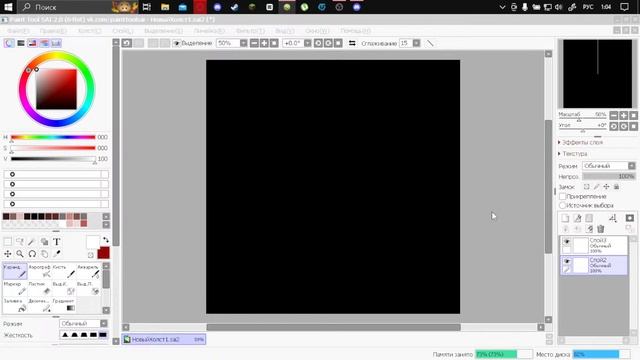Open the Сглаживание stabilizer value dropdown
Image resolution: width=640 pixels, height=360 pixels.
click(x=416, y=43)
